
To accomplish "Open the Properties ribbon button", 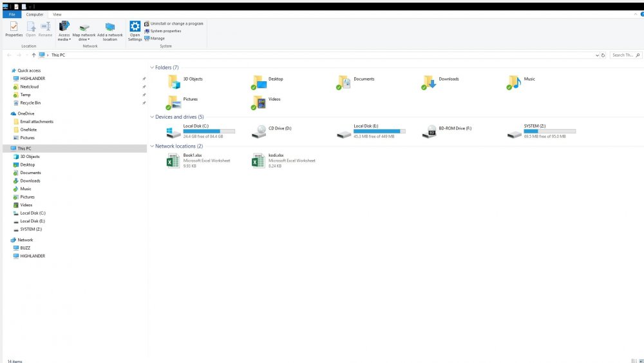I will (14, 30).
